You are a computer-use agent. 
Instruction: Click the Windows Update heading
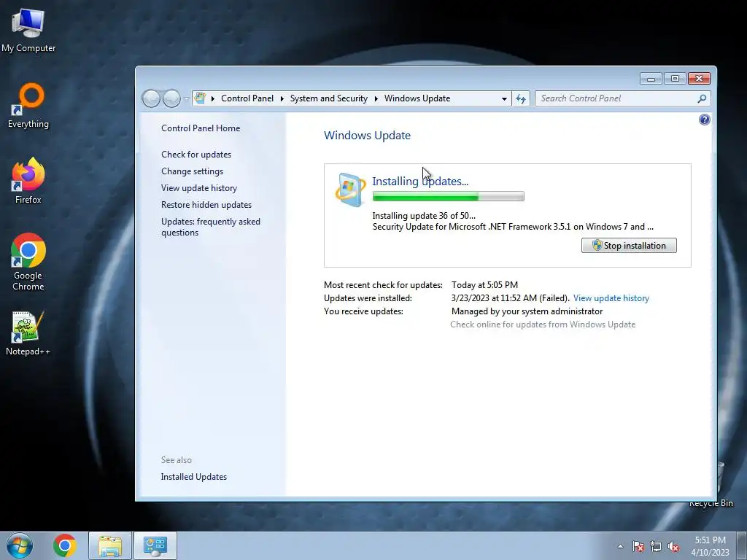[x=368, y=135]
